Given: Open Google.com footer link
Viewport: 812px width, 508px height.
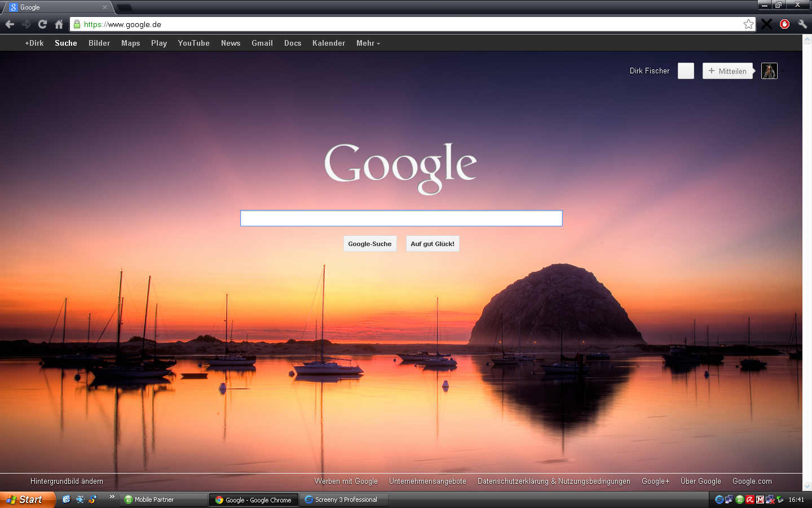Looking at the screenshot, I should (752, 481).
